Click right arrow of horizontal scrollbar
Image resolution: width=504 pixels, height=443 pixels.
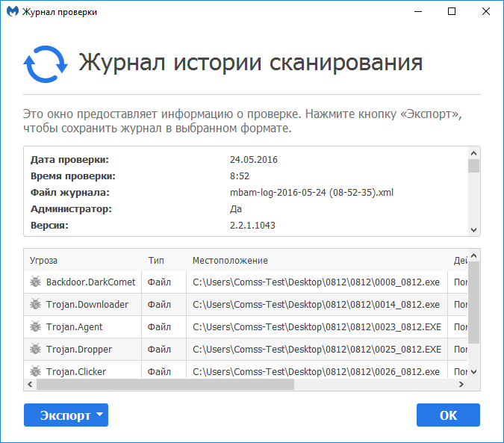click(x=461, y=384)
